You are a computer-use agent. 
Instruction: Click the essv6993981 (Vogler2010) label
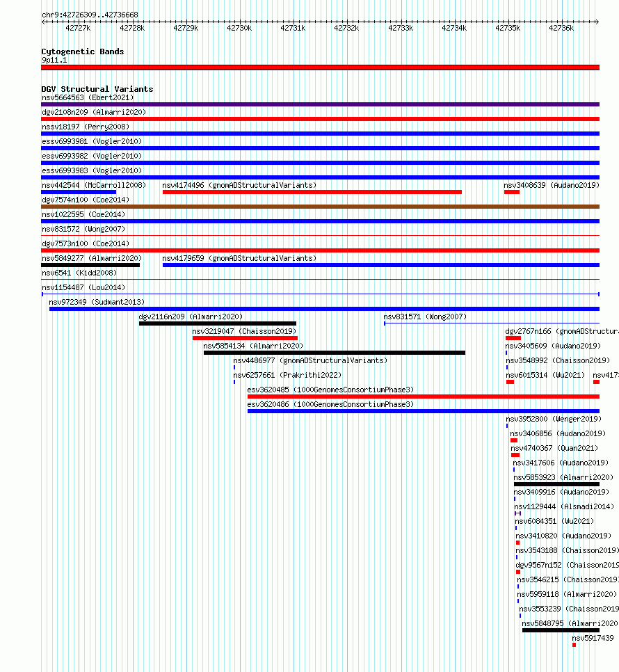92,141
